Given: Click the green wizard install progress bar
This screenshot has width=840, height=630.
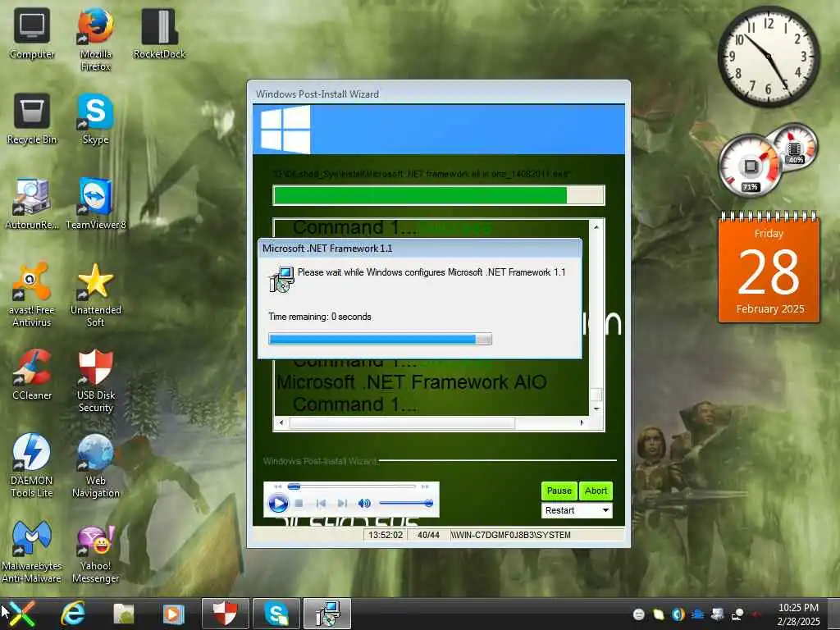Looking at the screenshot, I should [439, 195].
